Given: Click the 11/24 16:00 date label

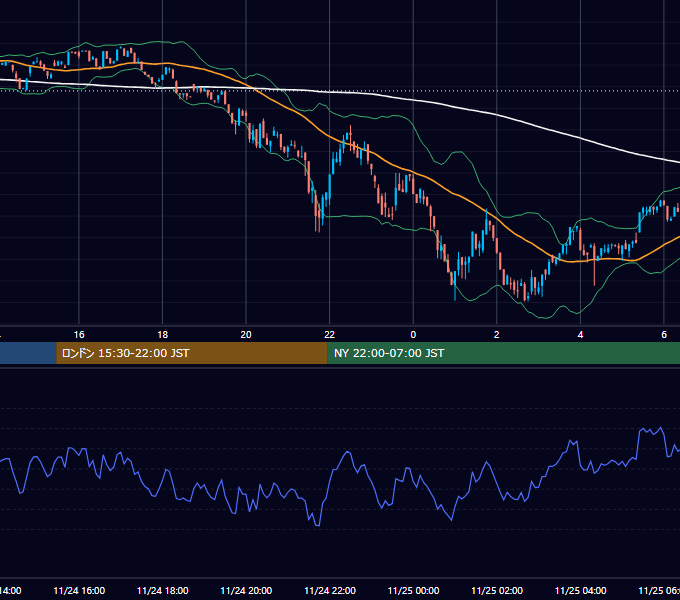Looking at the screenshot, I should point(79,591).
